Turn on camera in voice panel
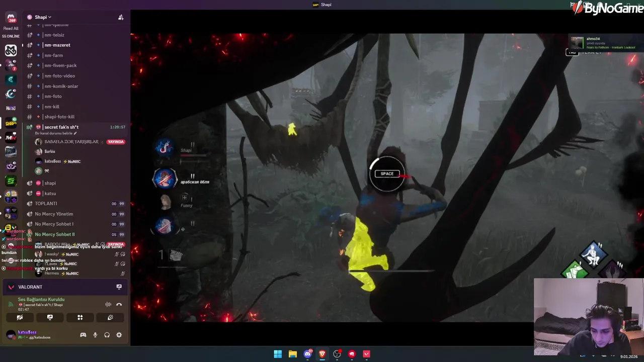The image size is (644, 362). pyautogui.click(x=20, y=317)
